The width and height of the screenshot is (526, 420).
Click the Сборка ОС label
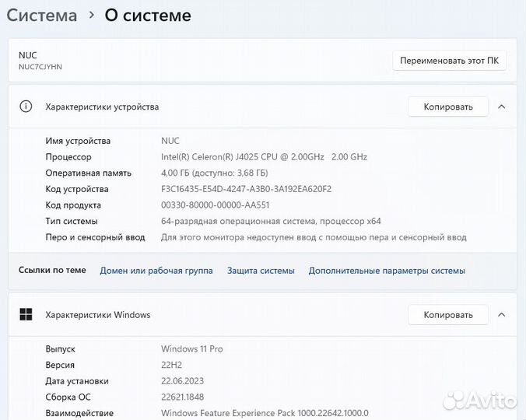click(x=68, y=397)
